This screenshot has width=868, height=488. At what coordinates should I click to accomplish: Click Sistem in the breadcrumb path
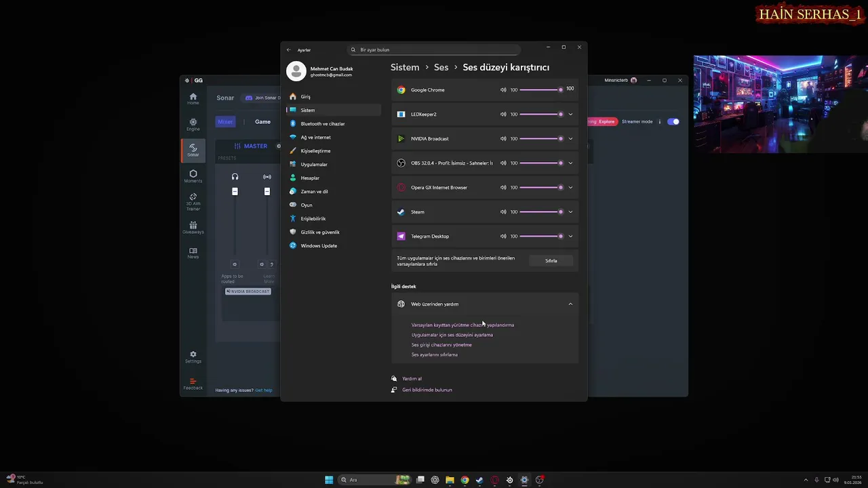[x=405, y=67]
